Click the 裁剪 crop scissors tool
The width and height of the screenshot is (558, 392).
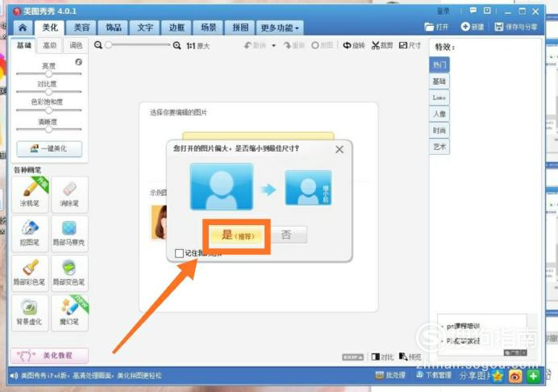(x=382, y=46)
